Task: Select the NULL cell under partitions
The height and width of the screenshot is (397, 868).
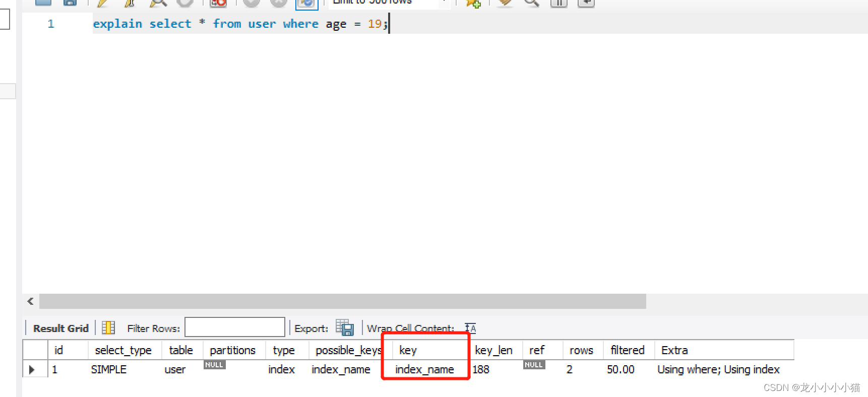Action: point(214,365)
